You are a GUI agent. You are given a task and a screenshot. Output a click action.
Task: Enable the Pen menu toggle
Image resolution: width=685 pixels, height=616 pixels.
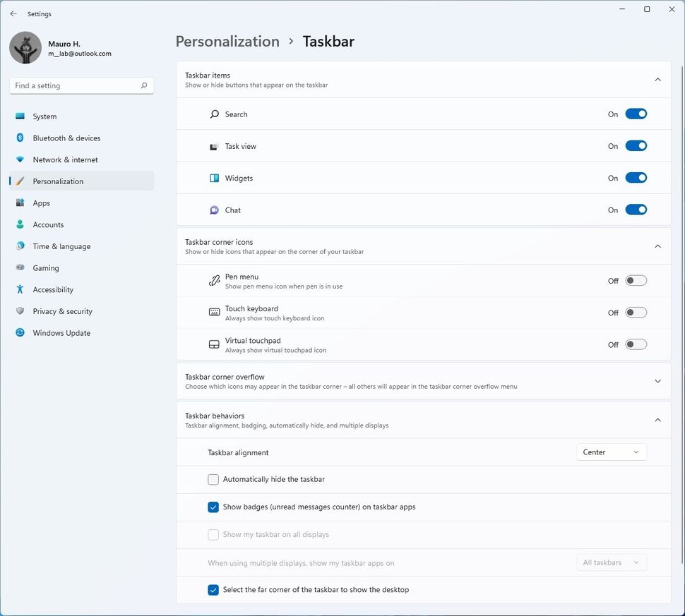point(635,280)
